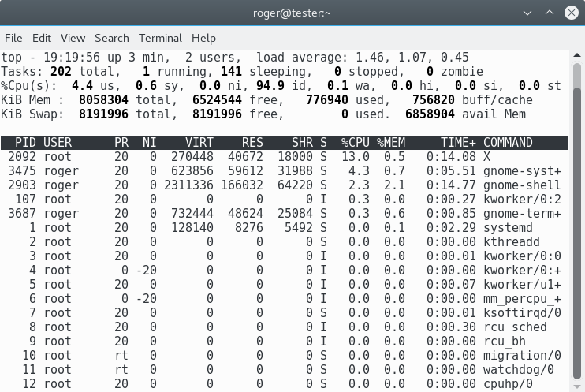Screen dimensions: 585x392
Task: Open the File menu
Action: pyautogui.click(x=13, y=38)
